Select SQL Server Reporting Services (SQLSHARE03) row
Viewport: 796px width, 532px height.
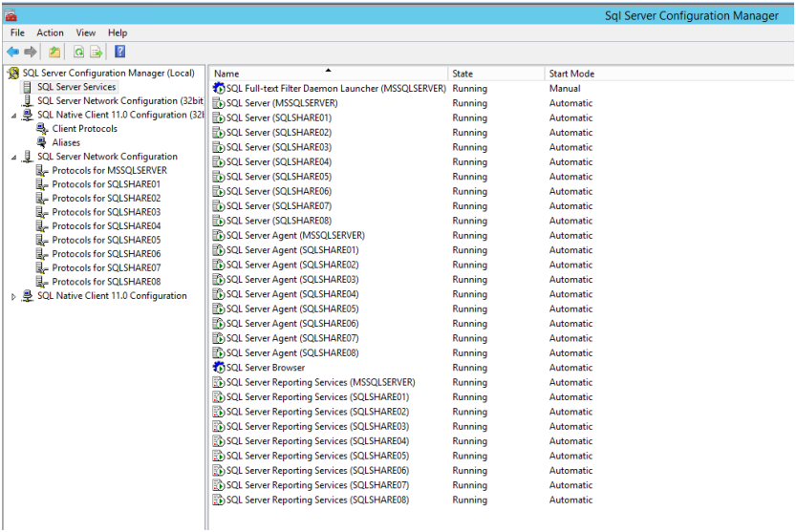[x=402, y=426]
